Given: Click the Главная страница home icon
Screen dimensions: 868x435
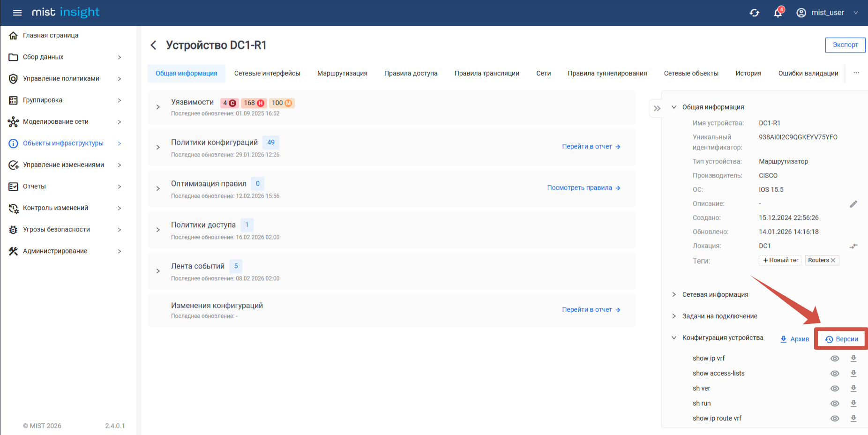Looking at the screenshot, I should pos(13,36).
